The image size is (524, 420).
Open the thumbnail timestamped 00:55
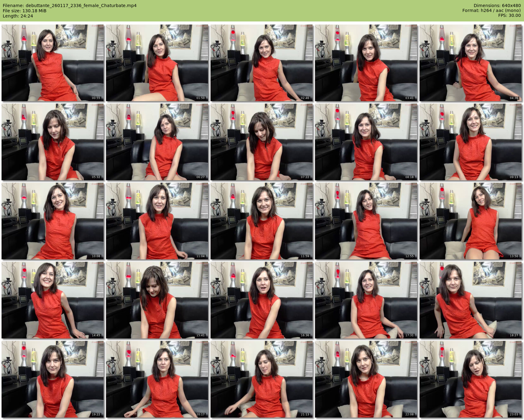(x=53, y=63)
